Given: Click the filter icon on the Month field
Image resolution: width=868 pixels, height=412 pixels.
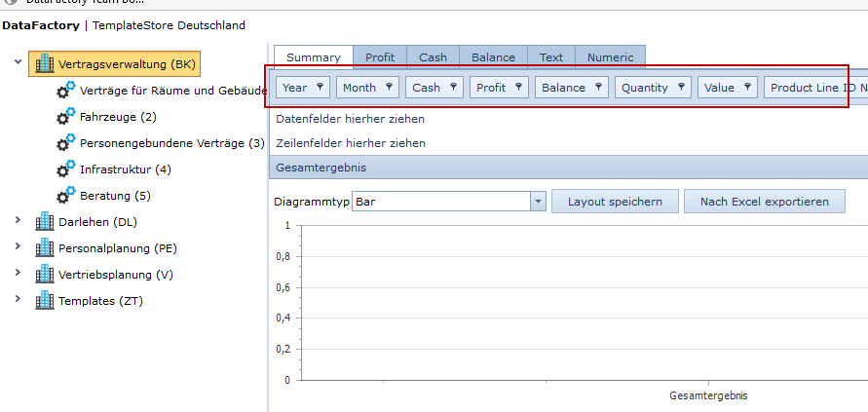Looking at the screenshot, I should [x=389, y=88].
